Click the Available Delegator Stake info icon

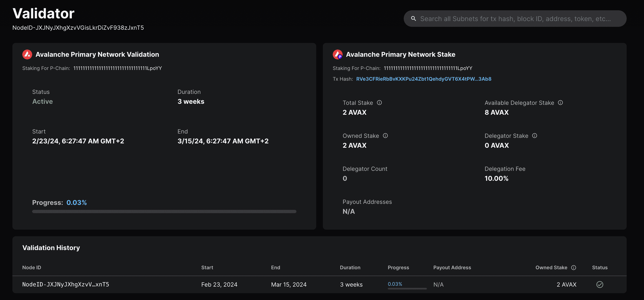point(560,103)
